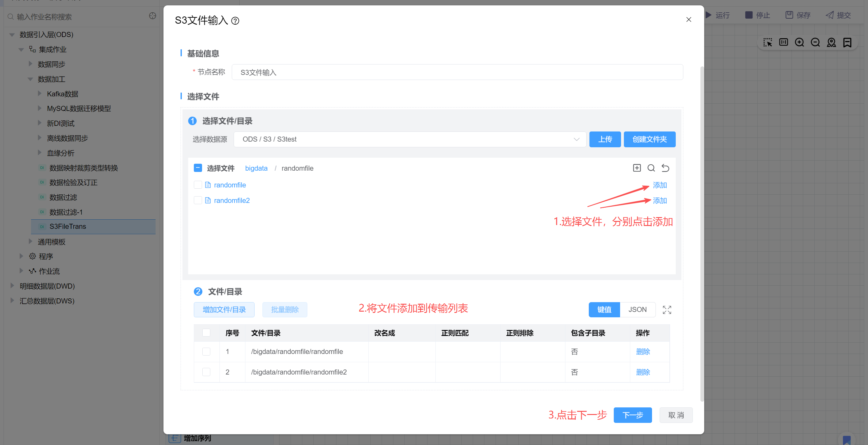Screen dimensions: 868x445
Task: Click the help icon beside S3文件输入 title
Action: [x=235, y=21]
